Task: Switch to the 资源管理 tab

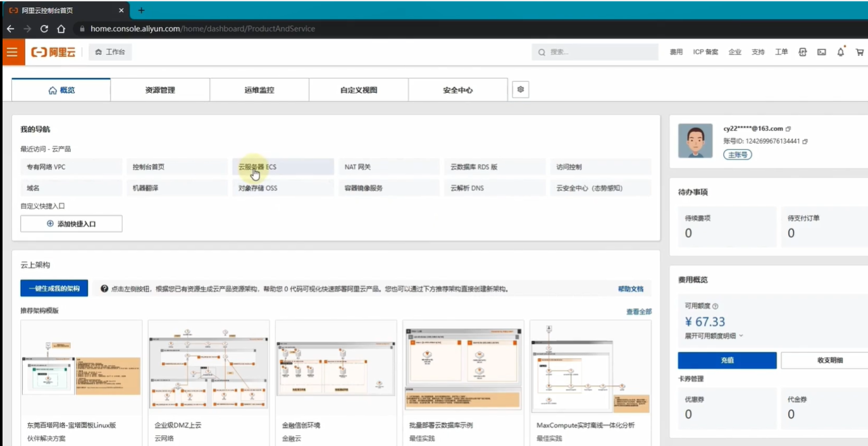Action: 160,90
